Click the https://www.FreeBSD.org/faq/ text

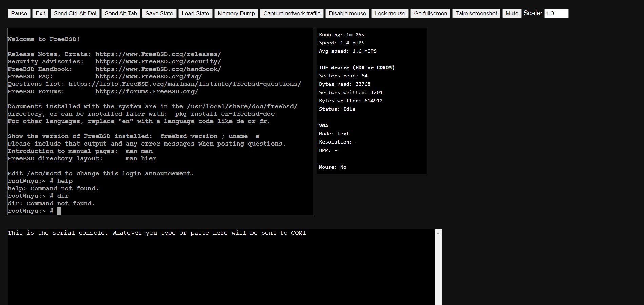148,77
